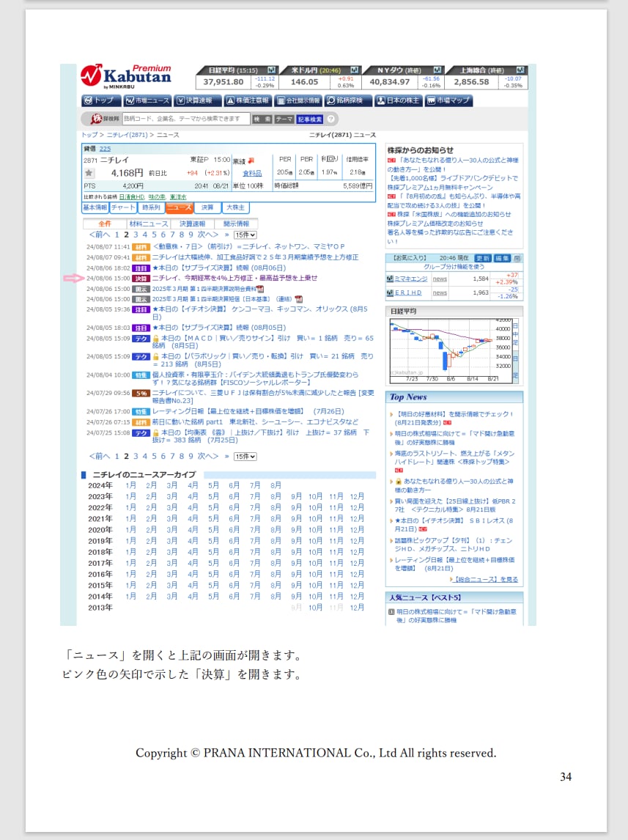Switch to 基本情報 tab

[x=95, y=208]
